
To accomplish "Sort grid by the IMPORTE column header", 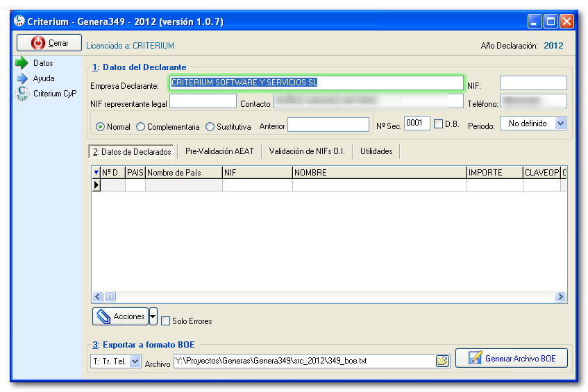I will [494, 173].
